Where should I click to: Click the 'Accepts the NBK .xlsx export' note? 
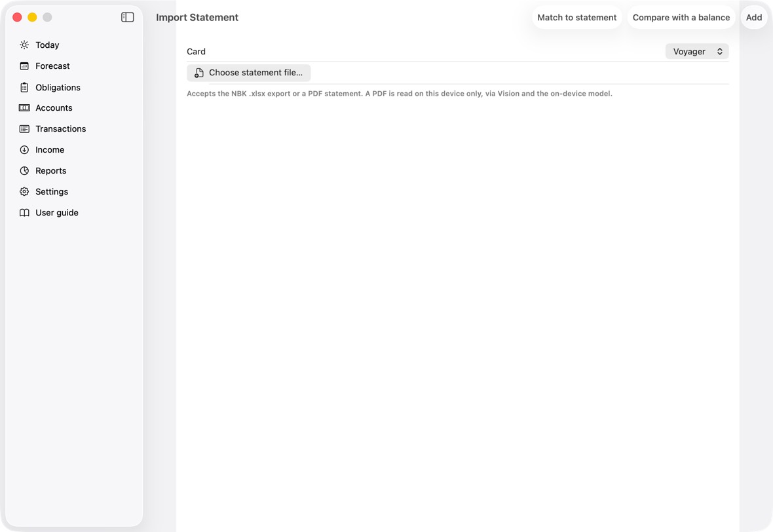click(x=400, y=94)
